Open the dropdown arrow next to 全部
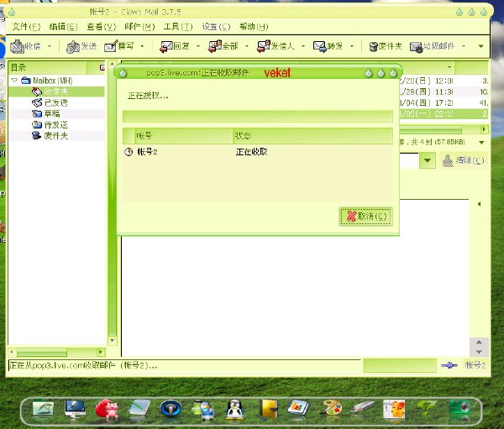 click(x=246, y=46)
